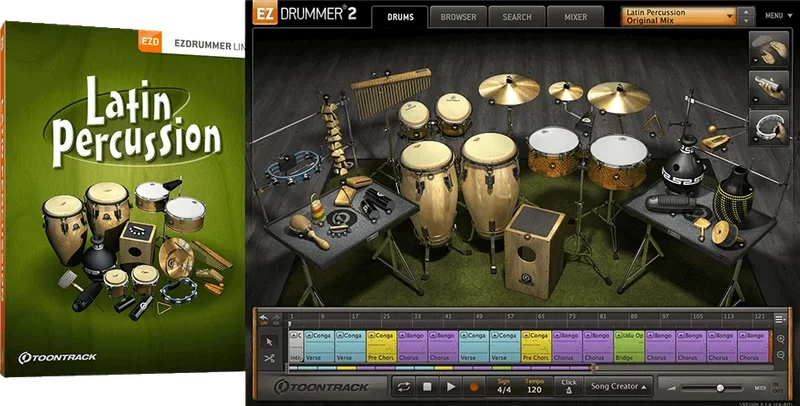The image size is (800, 406).
Task: Click the 4/4 time signature field
Action: [504, 390]
